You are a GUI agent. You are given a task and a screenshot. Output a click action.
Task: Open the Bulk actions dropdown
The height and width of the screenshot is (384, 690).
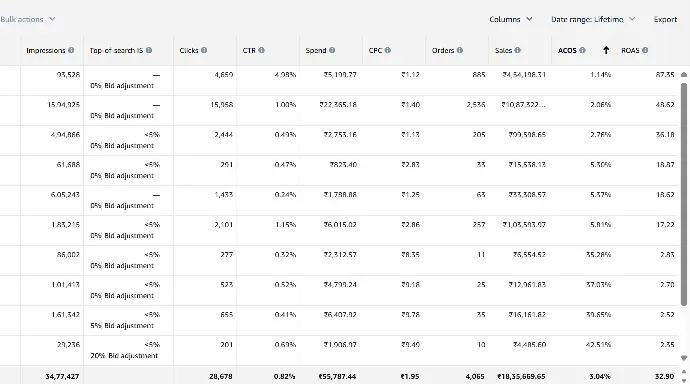click(x=28, y=19)
